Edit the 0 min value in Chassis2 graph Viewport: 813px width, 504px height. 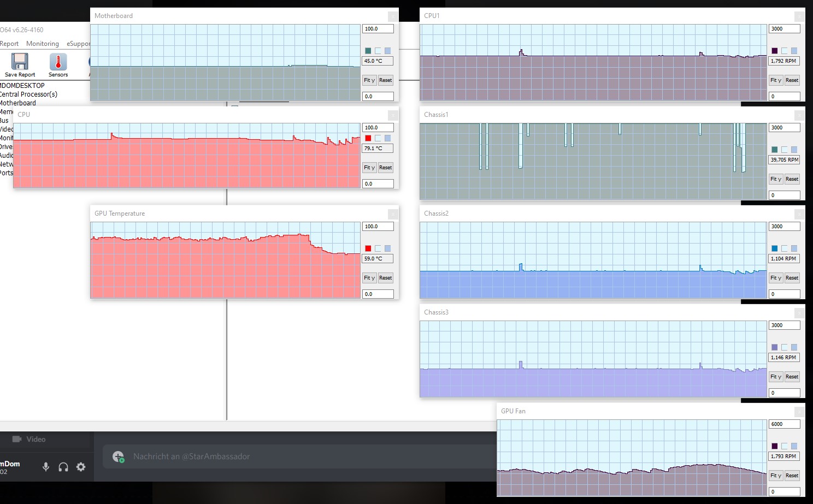[x=785, y=294]
